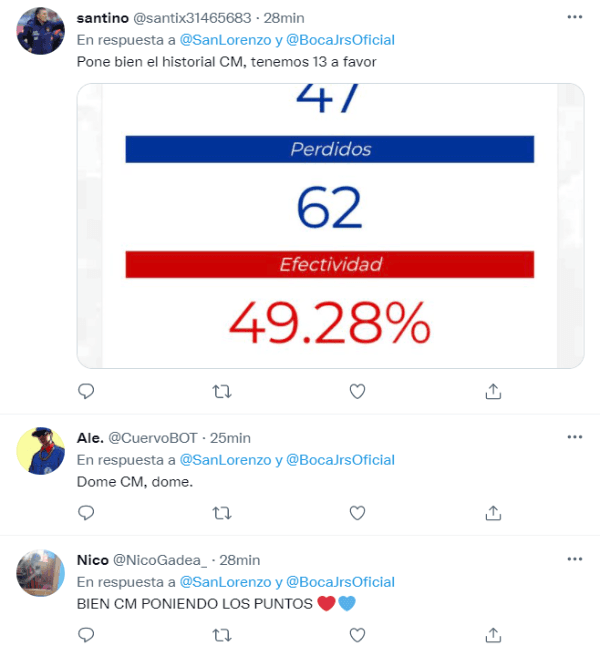600x656 pixels.
Task: Retweet santino's tweet with the stats image
Action: pyautogui.click(x=222, y=392)
